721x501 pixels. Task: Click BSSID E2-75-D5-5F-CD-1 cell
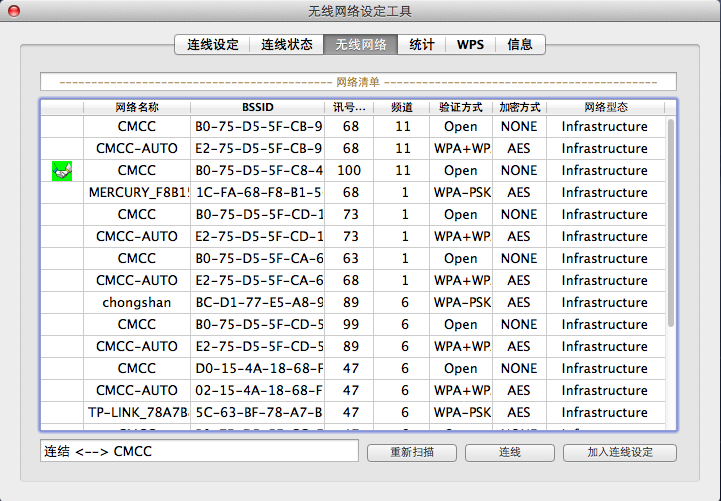pos(258,236)
